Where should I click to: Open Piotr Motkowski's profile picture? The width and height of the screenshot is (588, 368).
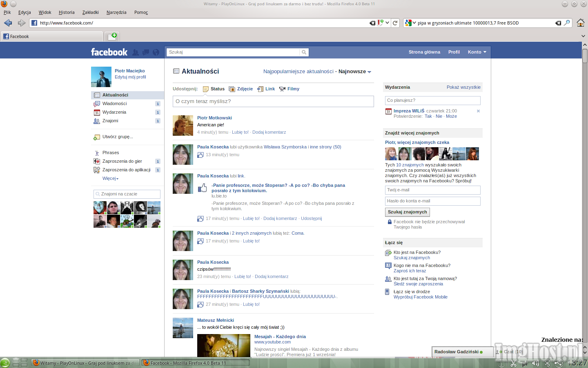[183, 126]
